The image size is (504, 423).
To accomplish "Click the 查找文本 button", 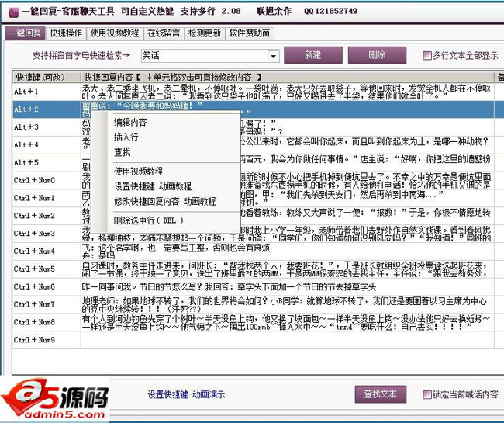I will click(381, 394).
